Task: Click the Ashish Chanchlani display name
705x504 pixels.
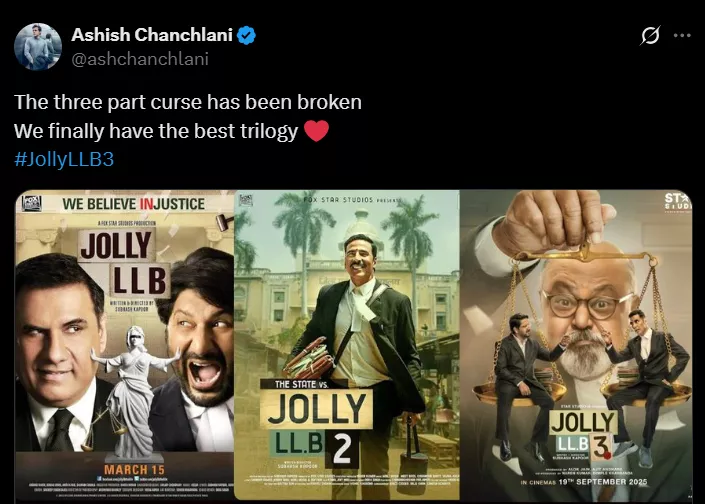Action: click(x=152, y=35)
